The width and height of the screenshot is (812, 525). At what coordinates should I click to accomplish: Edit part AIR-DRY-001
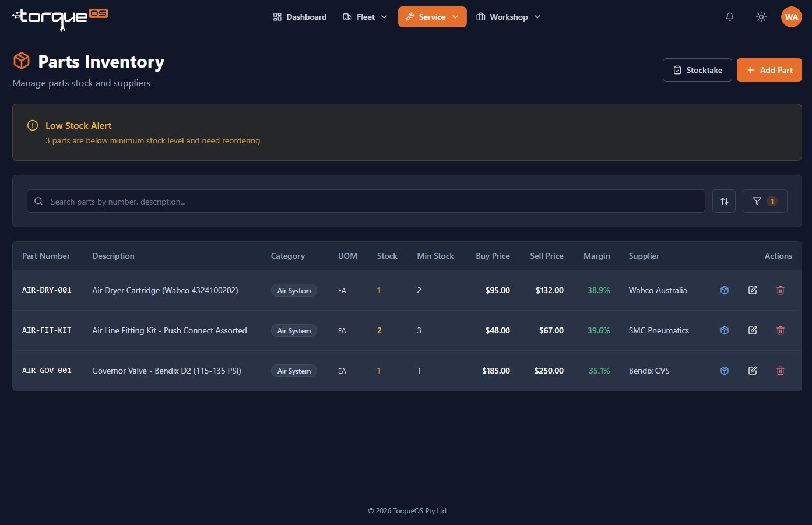click(x=753, y=290)
